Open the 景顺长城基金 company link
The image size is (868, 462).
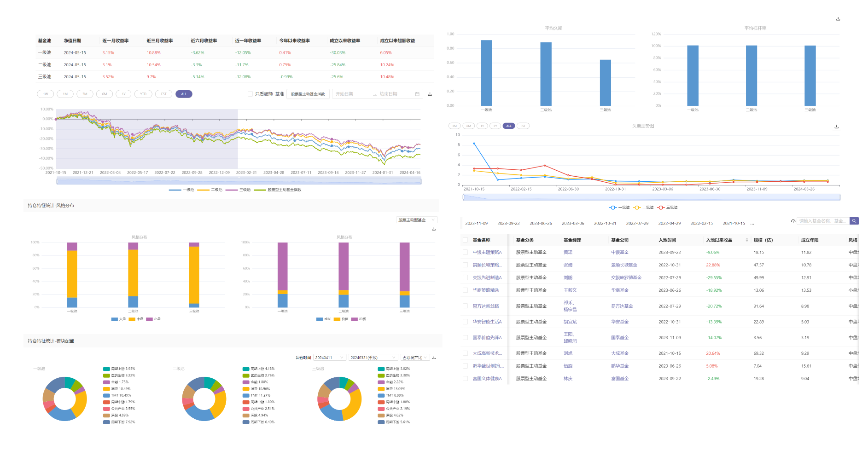(624, 265)
